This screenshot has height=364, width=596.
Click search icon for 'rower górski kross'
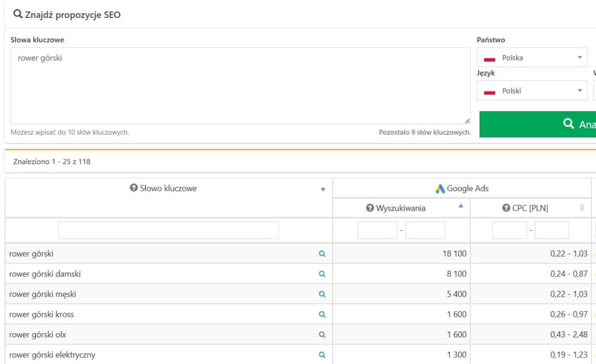[322, 315]
